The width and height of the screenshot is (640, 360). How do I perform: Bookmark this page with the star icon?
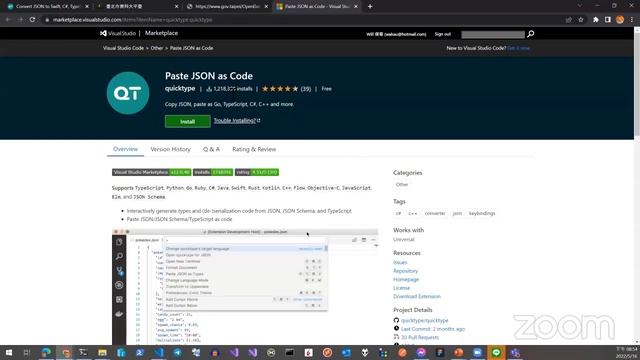coord(581,20)
